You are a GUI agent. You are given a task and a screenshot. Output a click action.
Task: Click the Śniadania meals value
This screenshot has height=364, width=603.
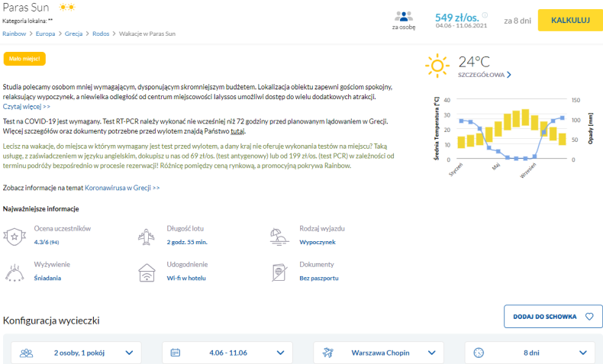coord(47,278)
